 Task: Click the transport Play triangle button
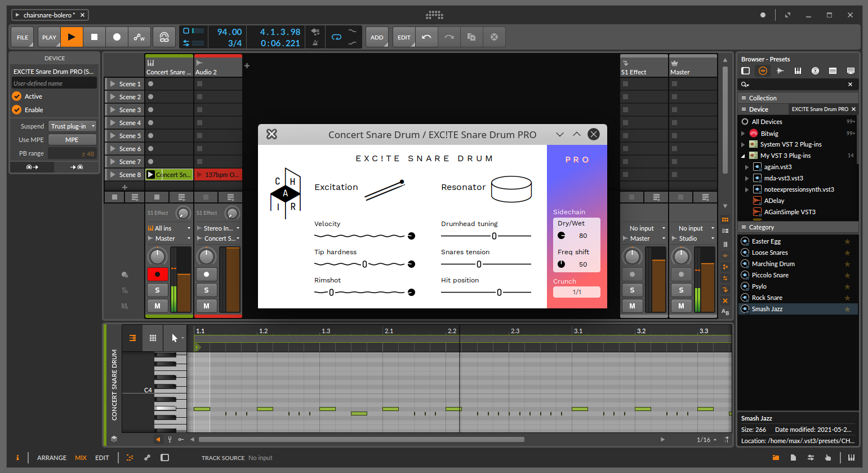click(x=72, y=37)
